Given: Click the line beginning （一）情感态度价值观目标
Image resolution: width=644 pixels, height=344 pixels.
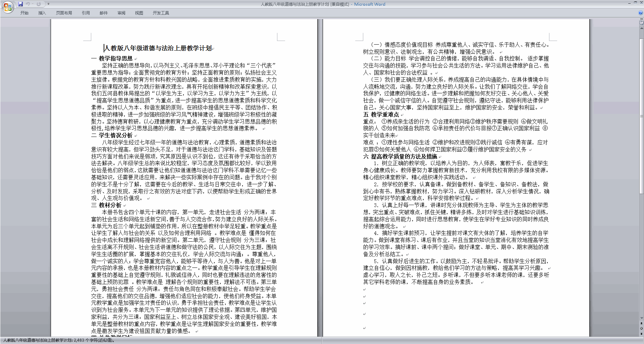Looking at the screenshot, I should (x=460, y=45).
